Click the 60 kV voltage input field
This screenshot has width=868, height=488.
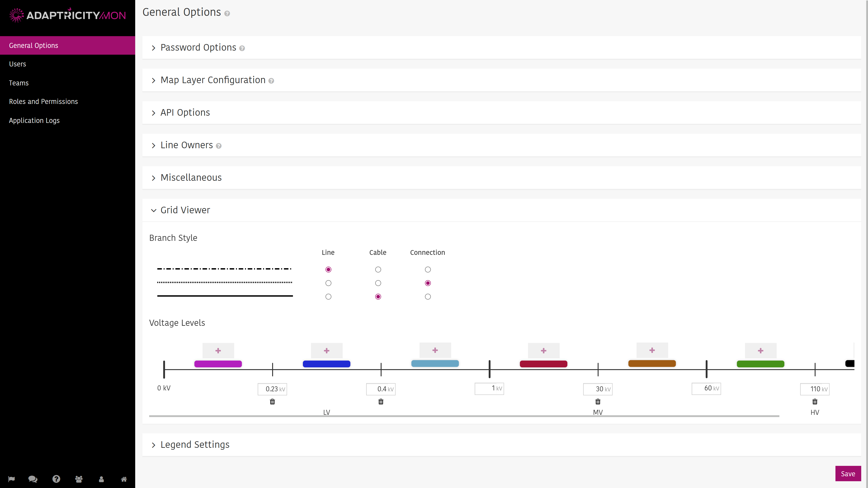pos(706,388)
